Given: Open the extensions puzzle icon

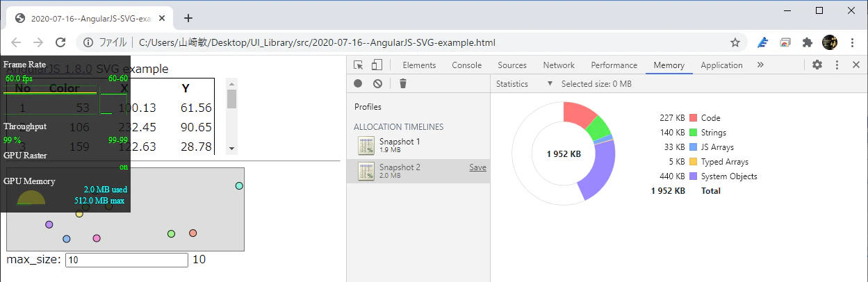Looking at the screenshot, I should (x=807, y=42).
